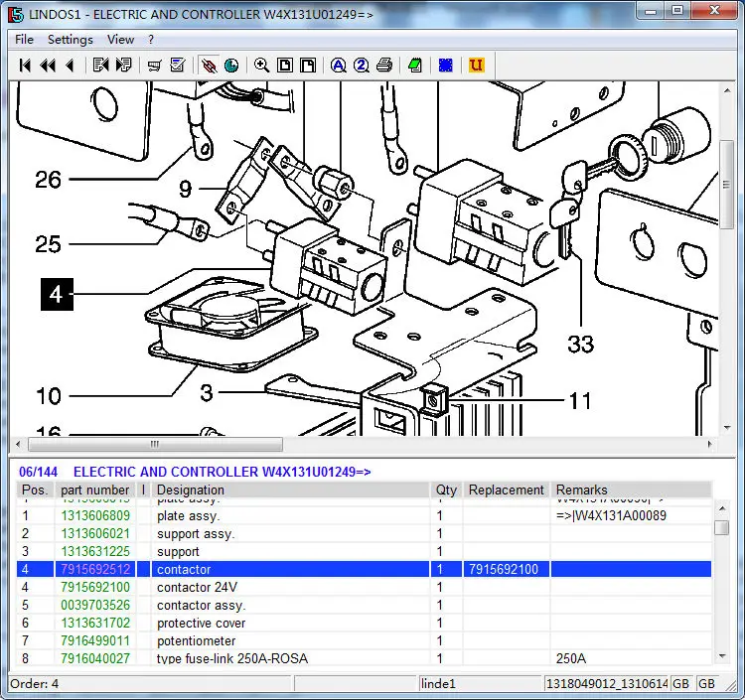
Task: Click the second page view icon
Action: tap(308, 66)
